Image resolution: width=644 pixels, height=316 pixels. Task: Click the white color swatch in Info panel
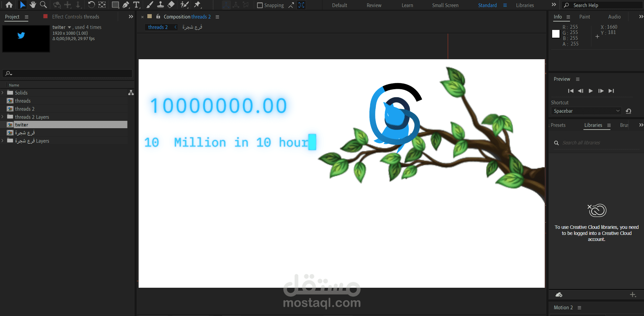(x=556, y=34)
